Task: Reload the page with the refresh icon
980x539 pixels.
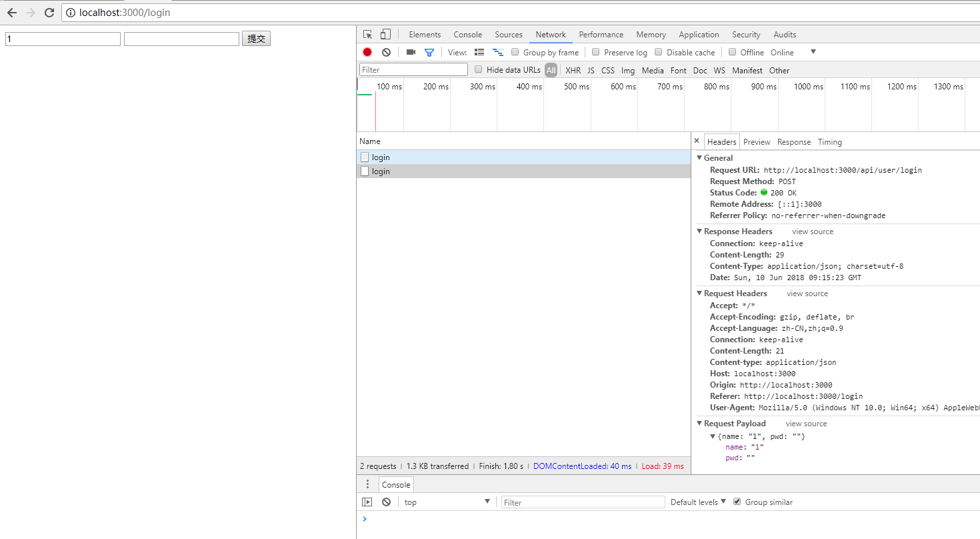Action: pyautogui.click(x=49, y=13)
